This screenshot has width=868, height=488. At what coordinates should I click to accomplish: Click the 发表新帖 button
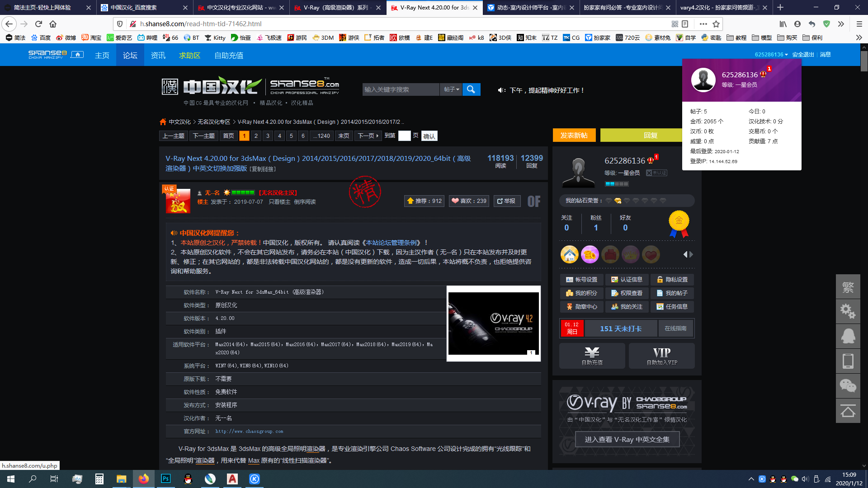[574, 135]
